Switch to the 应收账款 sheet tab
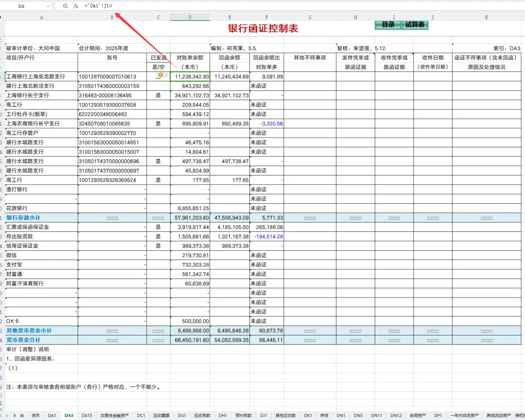The image size is (525, 420). coord(202,415)
